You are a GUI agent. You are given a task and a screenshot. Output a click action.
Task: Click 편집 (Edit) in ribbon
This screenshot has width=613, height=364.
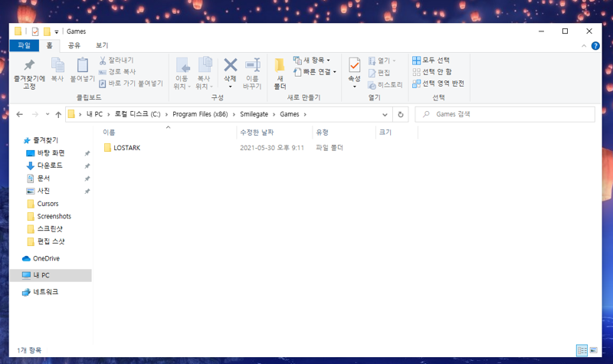click(379, 73)
